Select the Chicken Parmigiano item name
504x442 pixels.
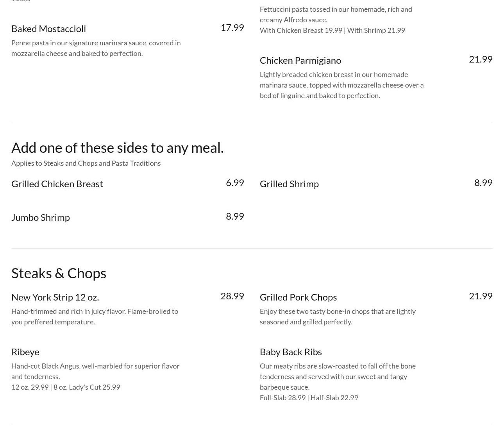300,60
